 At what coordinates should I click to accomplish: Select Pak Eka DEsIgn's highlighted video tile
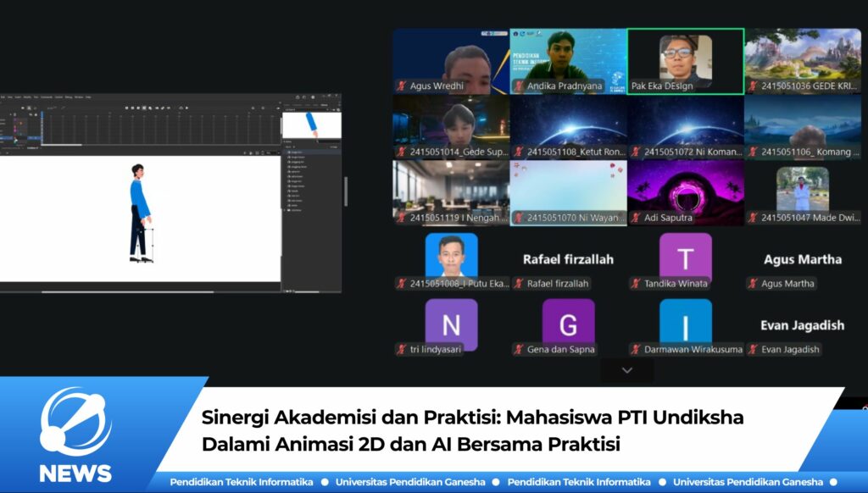685,59
